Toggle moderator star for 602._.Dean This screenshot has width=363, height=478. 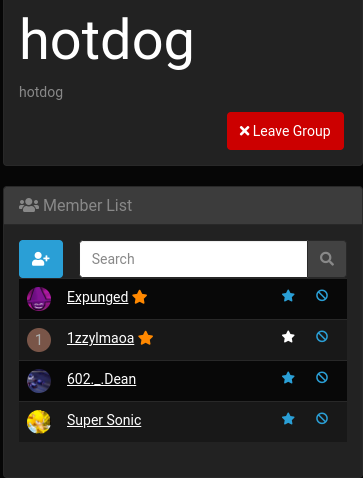click(288, 378)
